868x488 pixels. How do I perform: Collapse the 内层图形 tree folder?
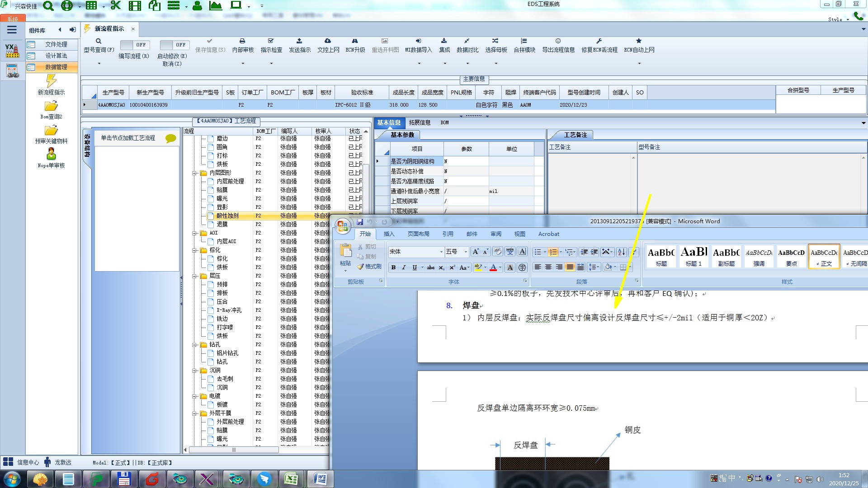tap(194, 173)
